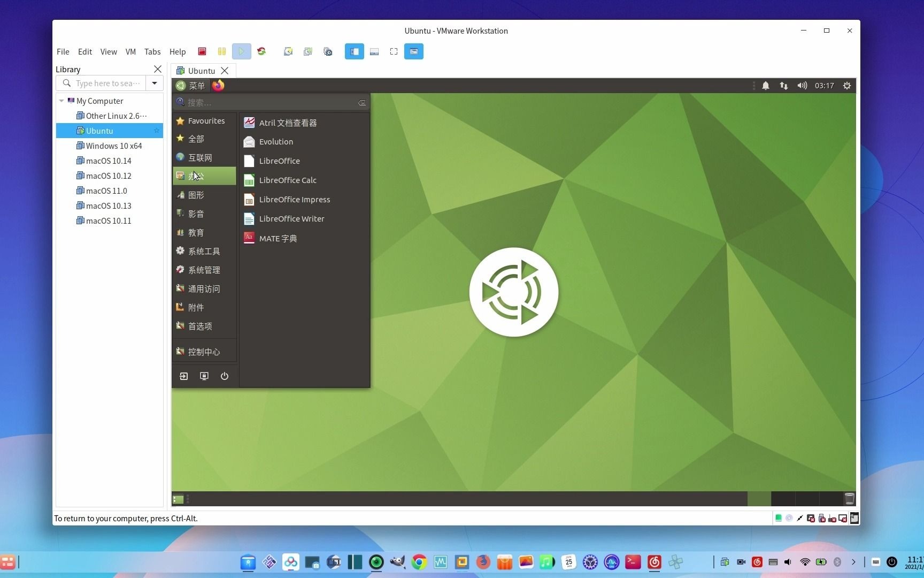Image resolution: width=924 pixels, height=578 pixels.
Task: Select macOS 11.0 in the Library list
Action: point(106,191)
